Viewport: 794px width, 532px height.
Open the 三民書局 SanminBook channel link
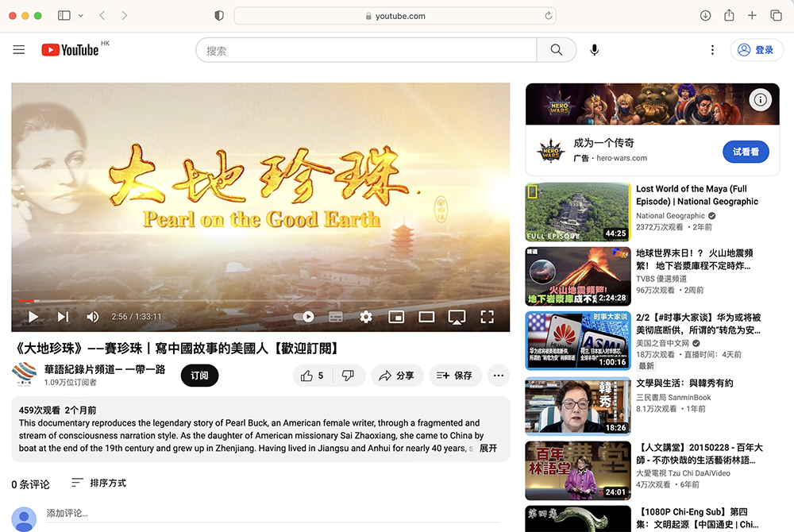pyautogui.click(x=673, y=397)
